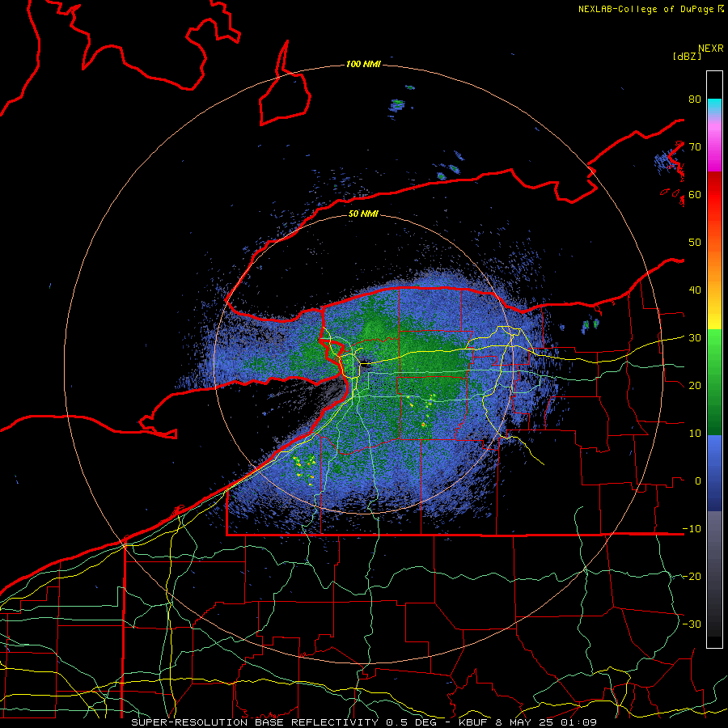Click the 80 value on the dBZ scale

(x=695, y=99)
